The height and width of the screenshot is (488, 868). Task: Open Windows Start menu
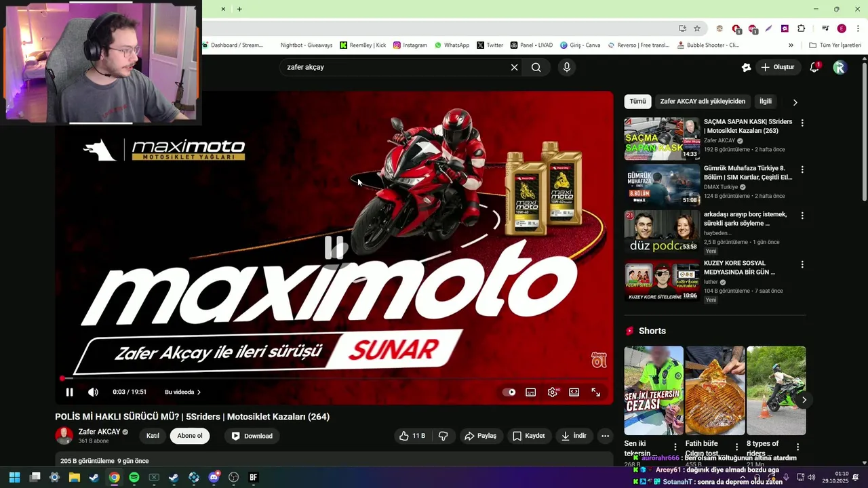15,477
